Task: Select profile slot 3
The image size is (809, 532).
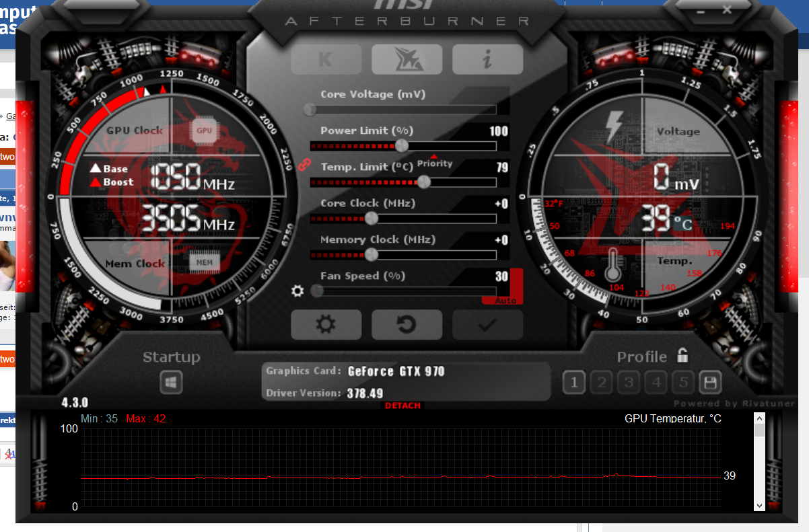Action: [x=629, y=383]
